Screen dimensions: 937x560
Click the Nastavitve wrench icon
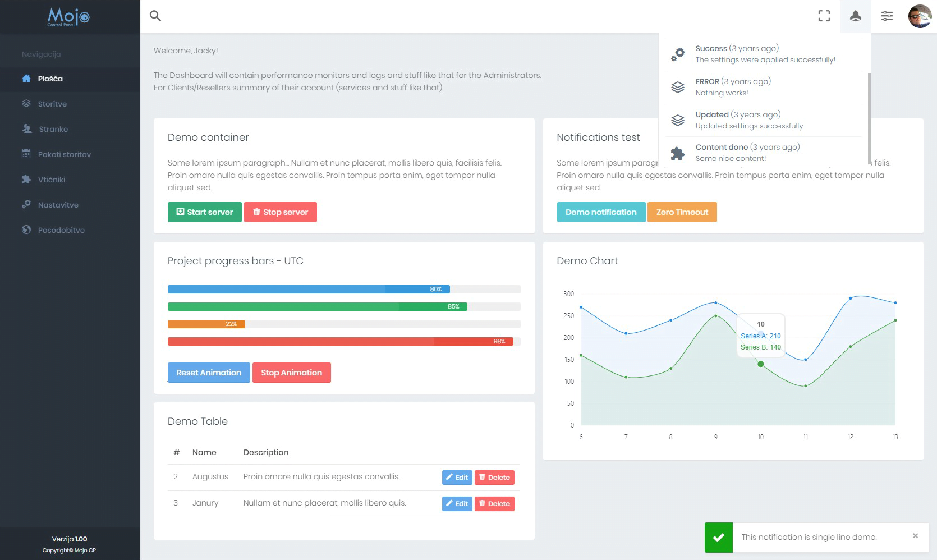click(x=26, y=205)
